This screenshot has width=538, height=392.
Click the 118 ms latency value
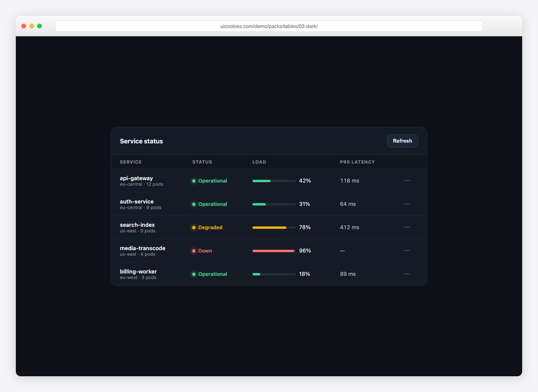(350, 181)
